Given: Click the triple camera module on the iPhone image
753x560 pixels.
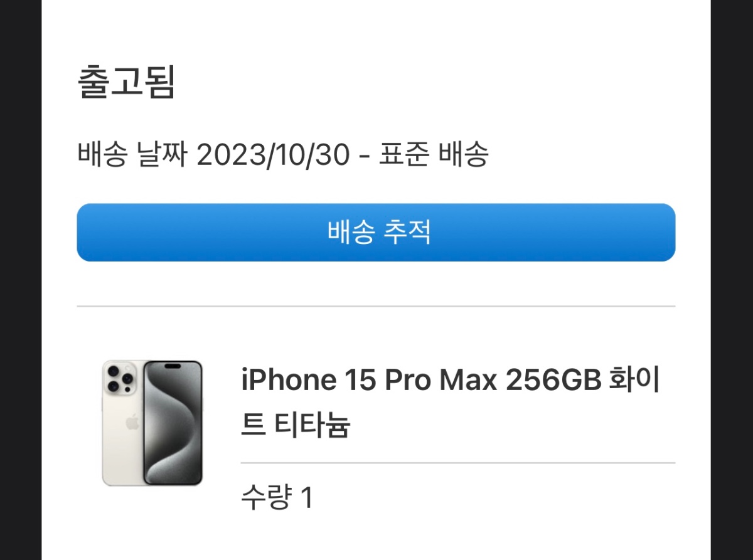Looking at the screenshot, I should coord(121,379).
